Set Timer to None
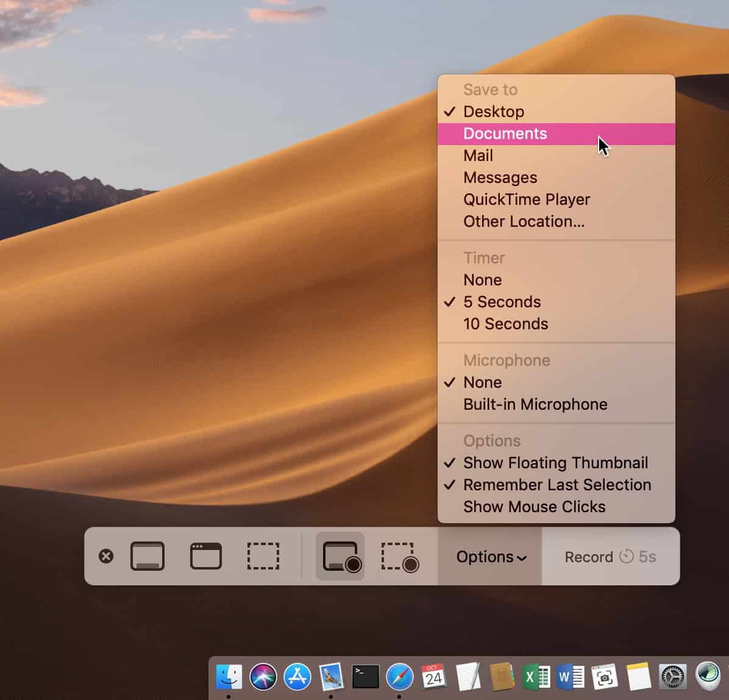Image resolution: width=729 pixels, height=700 pixels. [557, 280]
